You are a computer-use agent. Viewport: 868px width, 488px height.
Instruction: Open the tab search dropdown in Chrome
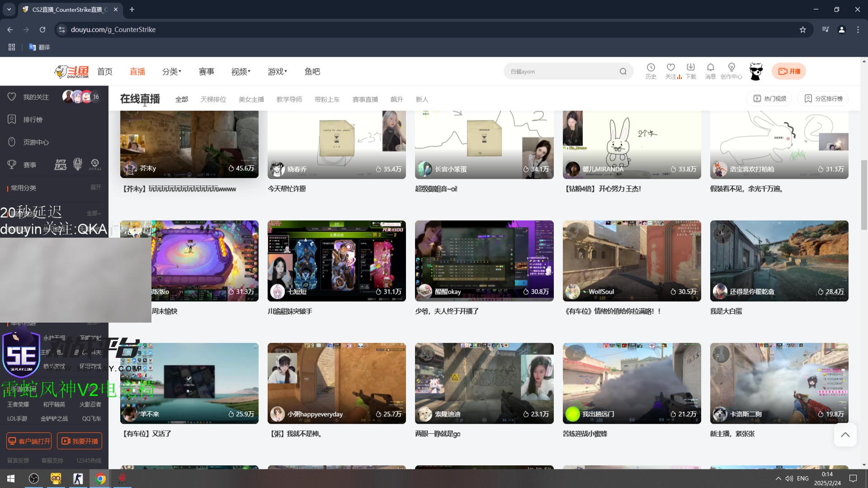click(x=9, y=9)
